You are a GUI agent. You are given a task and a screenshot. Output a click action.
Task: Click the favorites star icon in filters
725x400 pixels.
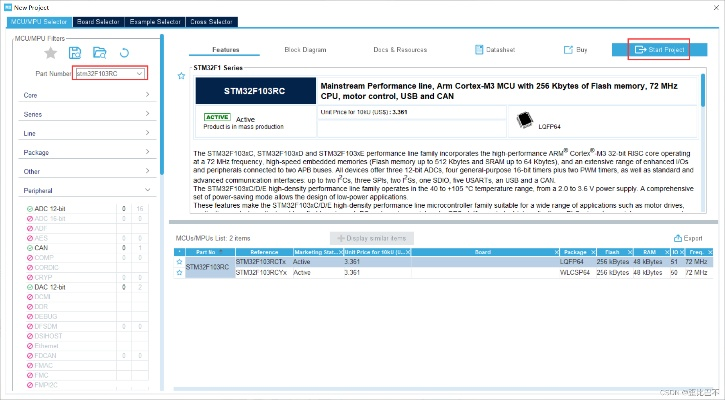(50, 52)
